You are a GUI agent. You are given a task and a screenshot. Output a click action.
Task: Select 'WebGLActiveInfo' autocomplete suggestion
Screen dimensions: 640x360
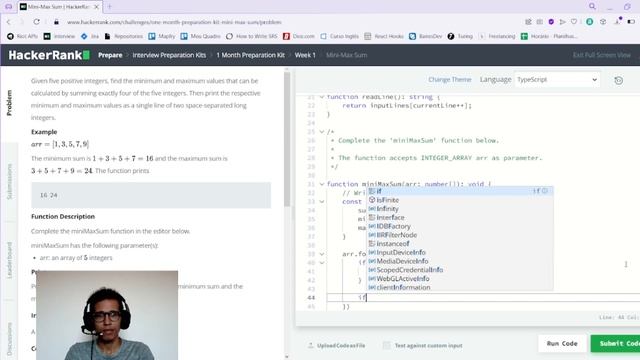click(460, 279)
